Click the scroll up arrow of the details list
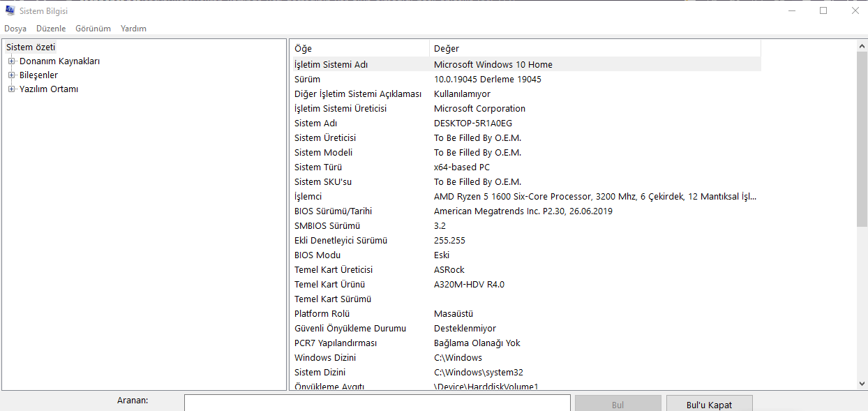 click(x=862, y=46)
